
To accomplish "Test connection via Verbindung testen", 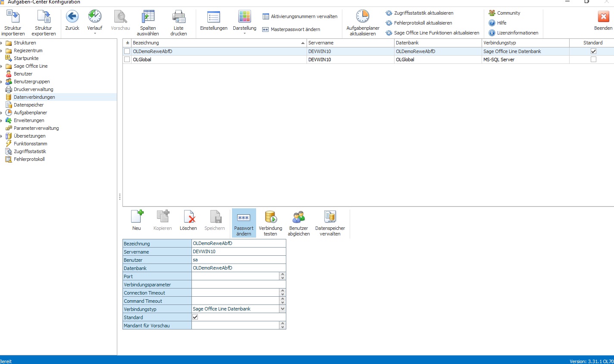I will 270,223.
